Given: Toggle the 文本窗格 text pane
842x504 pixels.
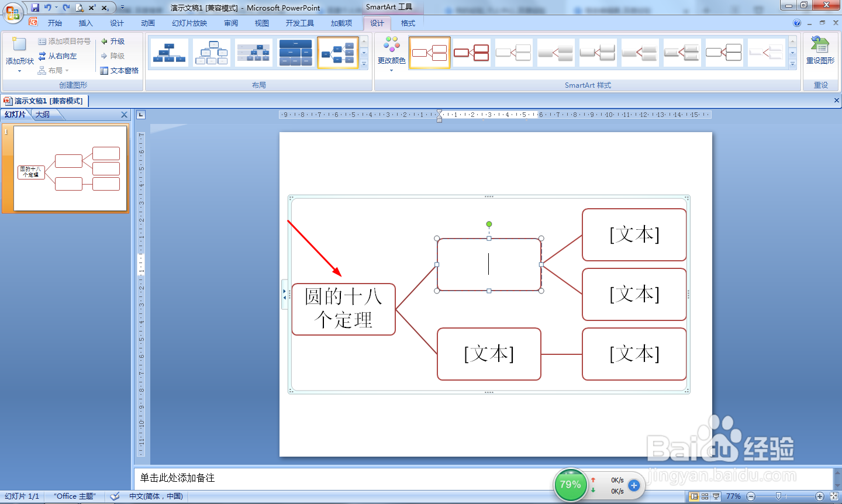Looking at the screenshot, I should click(x=119, y=71).
